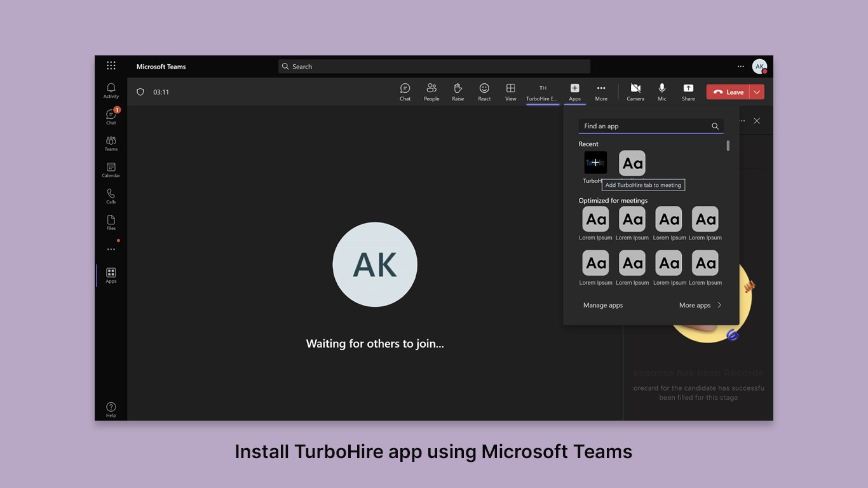Raise your hand in the meeting
The height and width of the screenshot is (488, 868).
click(458, 92)
